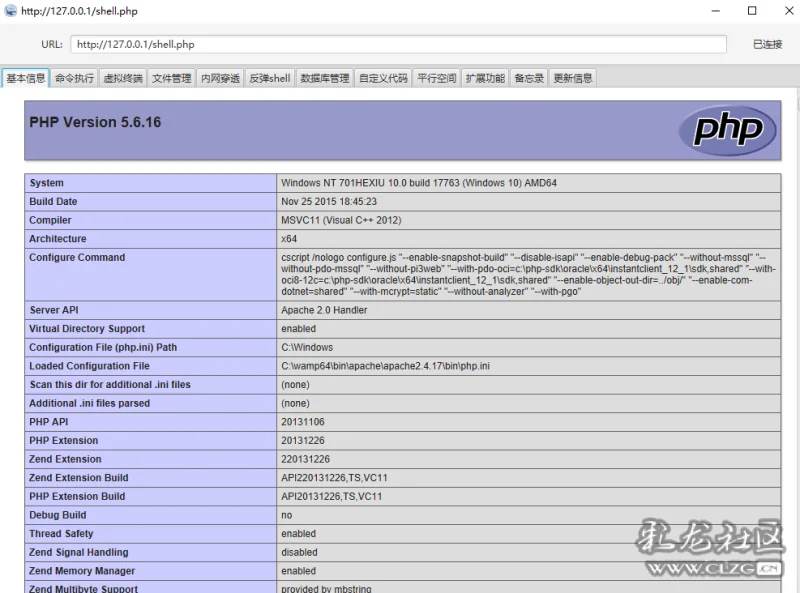Click the application icon in the title bar
Image resolution: width=800 pixels, height=593 pixels.
click(x=10, y=11)
